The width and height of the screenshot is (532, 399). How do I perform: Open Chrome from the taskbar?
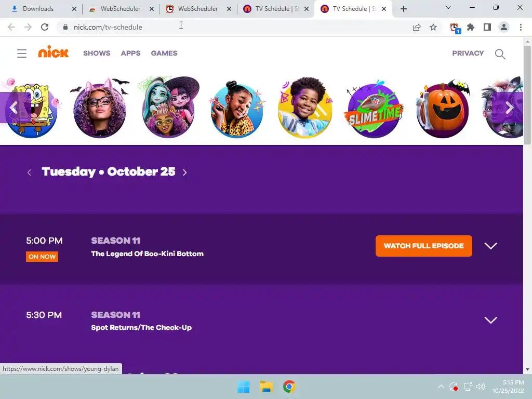tap(289, 387)
